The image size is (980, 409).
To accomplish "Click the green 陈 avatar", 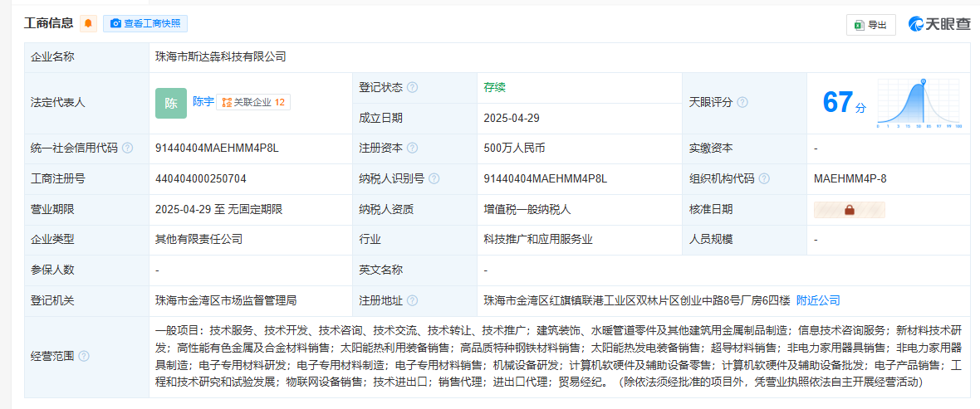I will [x=171, y=104].
